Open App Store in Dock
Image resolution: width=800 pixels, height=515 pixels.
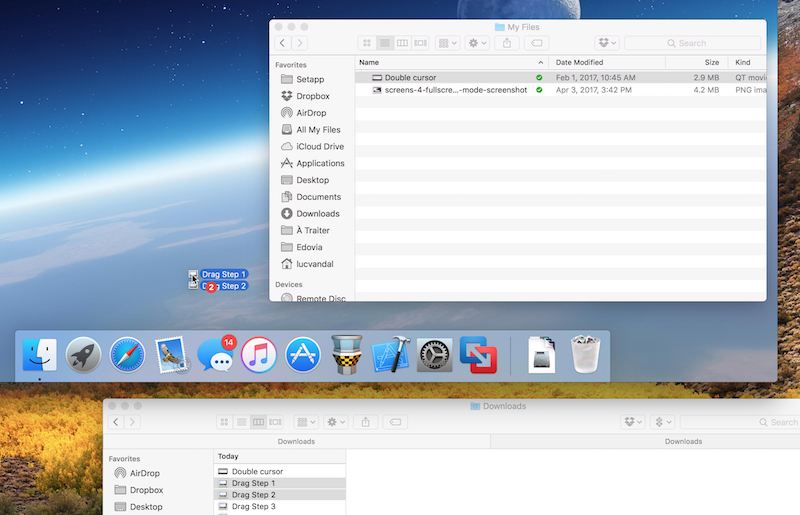[x=303, y=355]
